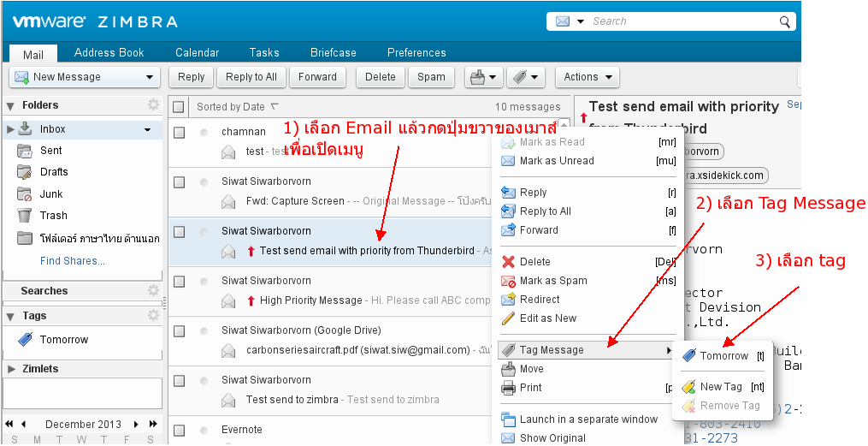Click the Inbox folder icon

(25, 129)
